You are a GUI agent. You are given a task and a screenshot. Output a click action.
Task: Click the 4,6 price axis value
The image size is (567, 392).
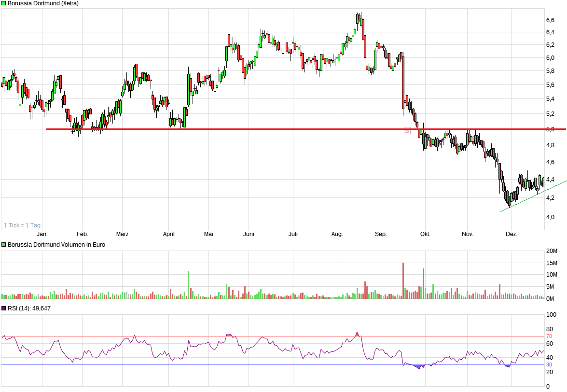tap(550, 162)
